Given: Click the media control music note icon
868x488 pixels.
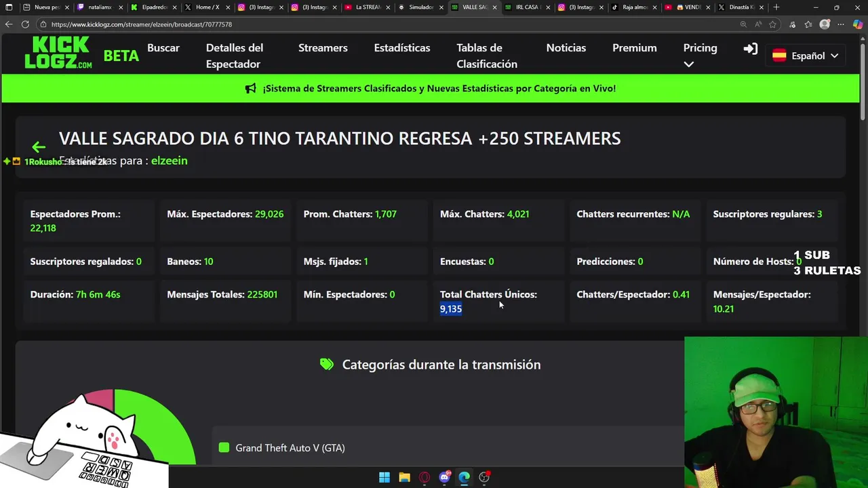Looking at the screenshot, I should [792, 24].
